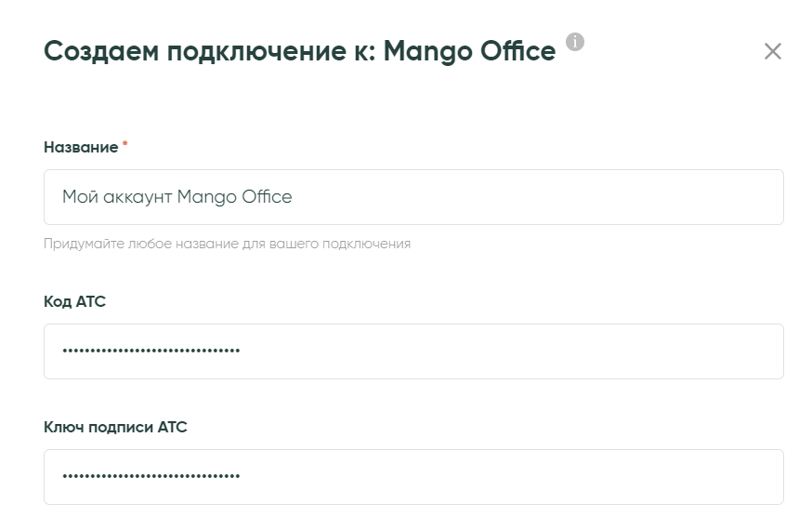Click the masked dots in Ключ подписи АТС
812x530 pixels.
151,477
